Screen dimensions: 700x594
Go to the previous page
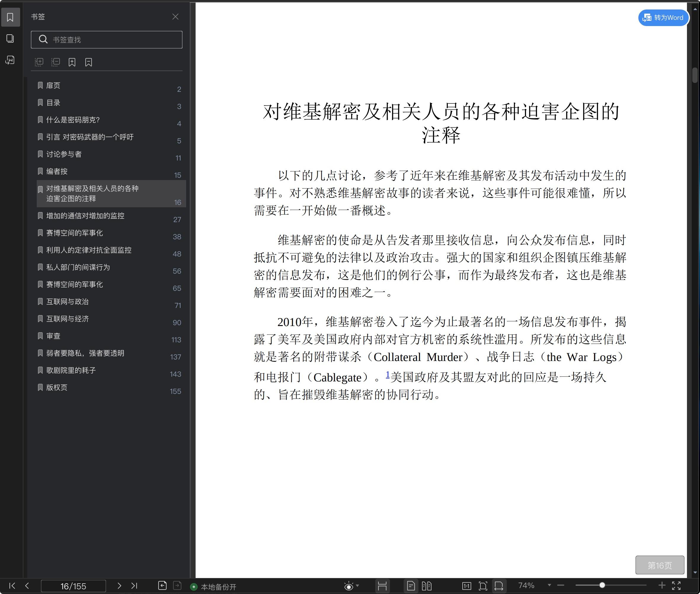click(x=27, y=586)
